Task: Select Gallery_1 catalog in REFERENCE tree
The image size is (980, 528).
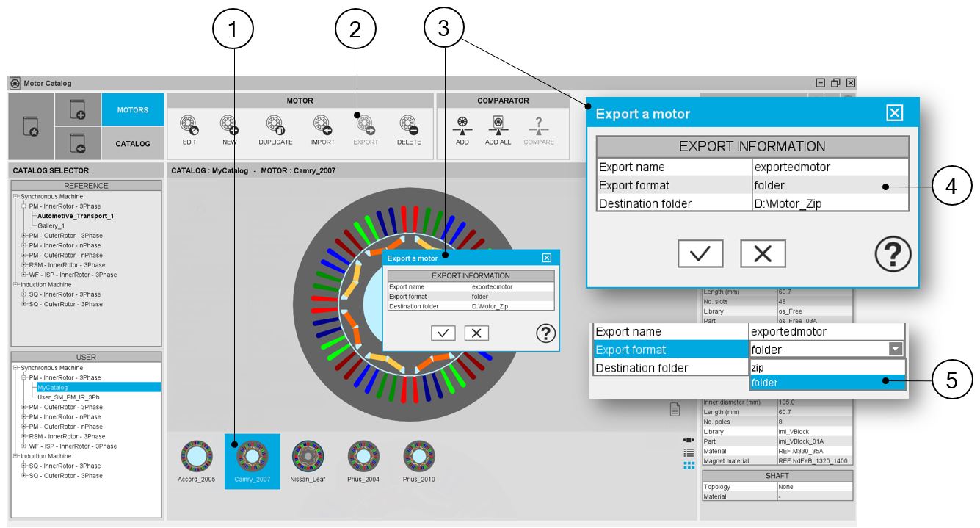Action: (51, 226)
